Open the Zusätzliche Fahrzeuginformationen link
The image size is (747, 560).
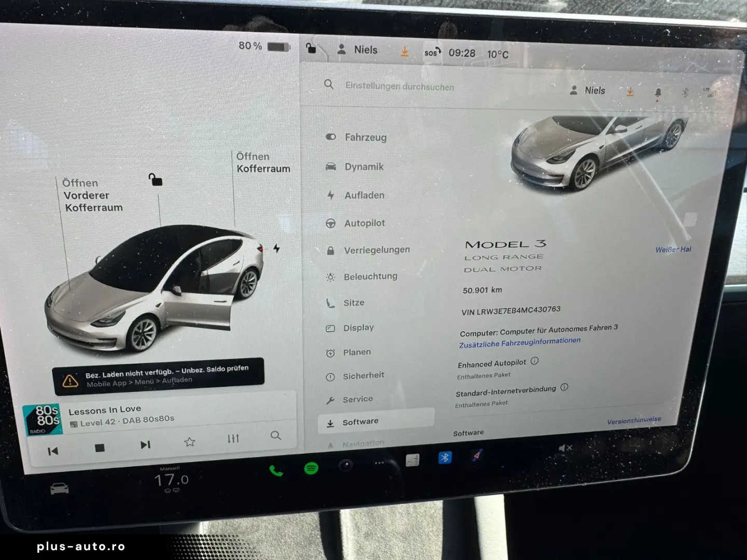(x=519, y=342)
